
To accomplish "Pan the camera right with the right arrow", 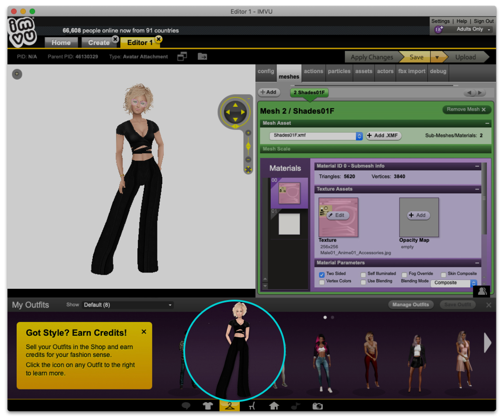I will click(x=243, y=112).
